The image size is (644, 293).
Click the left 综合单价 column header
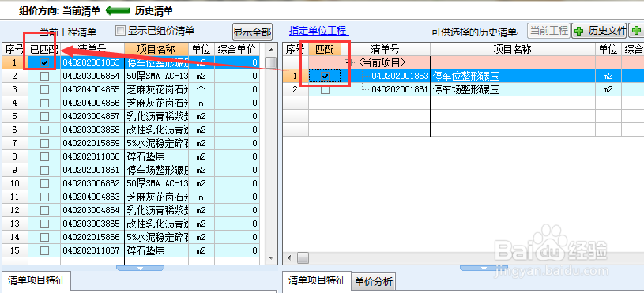coord(237,50)
